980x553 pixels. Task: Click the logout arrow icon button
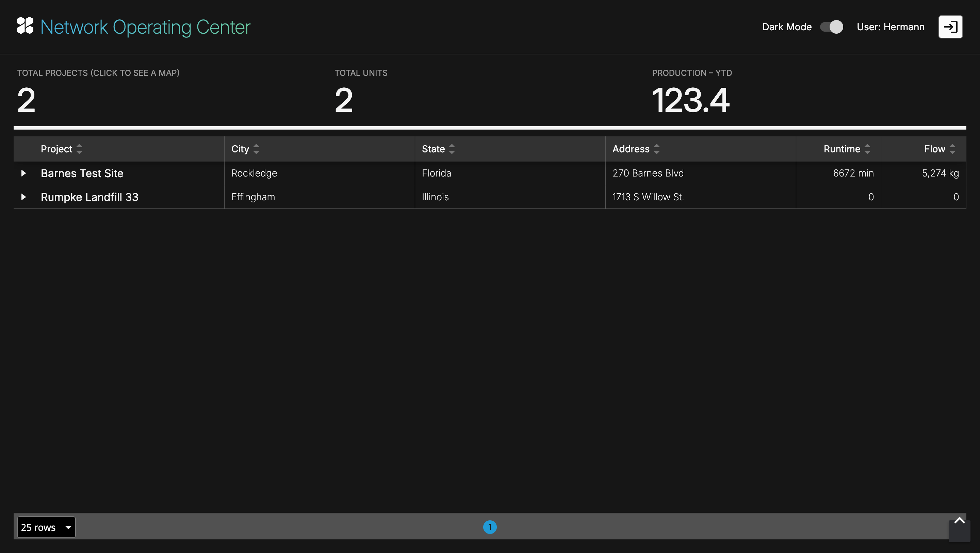(x=950, y=27)
